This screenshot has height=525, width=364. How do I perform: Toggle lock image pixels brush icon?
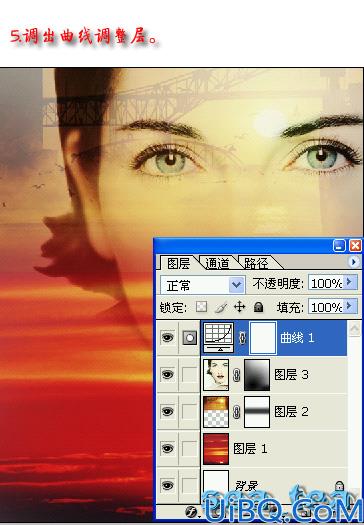click(220, 307)
